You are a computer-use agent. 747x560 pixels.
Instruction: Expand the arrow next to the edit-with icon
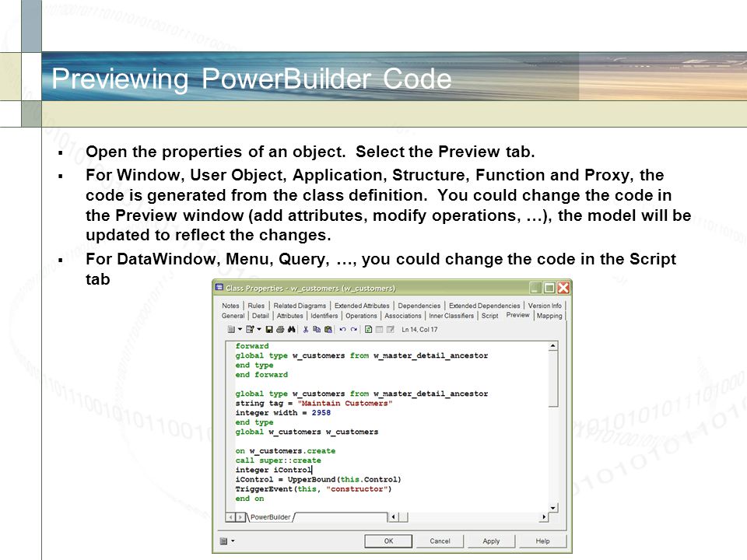click(x=259, y=329)
